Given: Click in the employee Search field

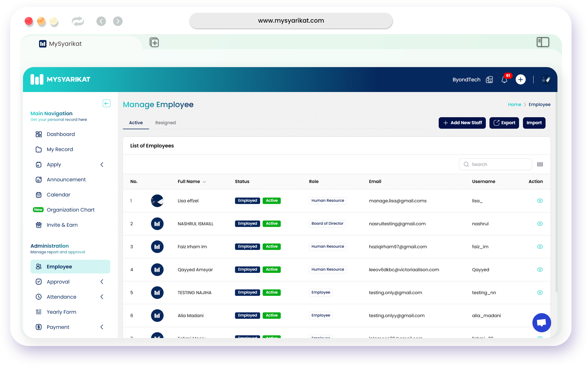Looking at the screenshot, I should point(495,165).
